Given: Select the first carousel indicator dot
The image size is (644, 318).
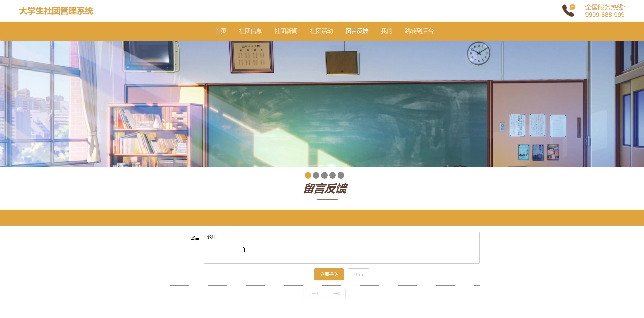Looking at the screenshot, I should [x=308, y=175].
